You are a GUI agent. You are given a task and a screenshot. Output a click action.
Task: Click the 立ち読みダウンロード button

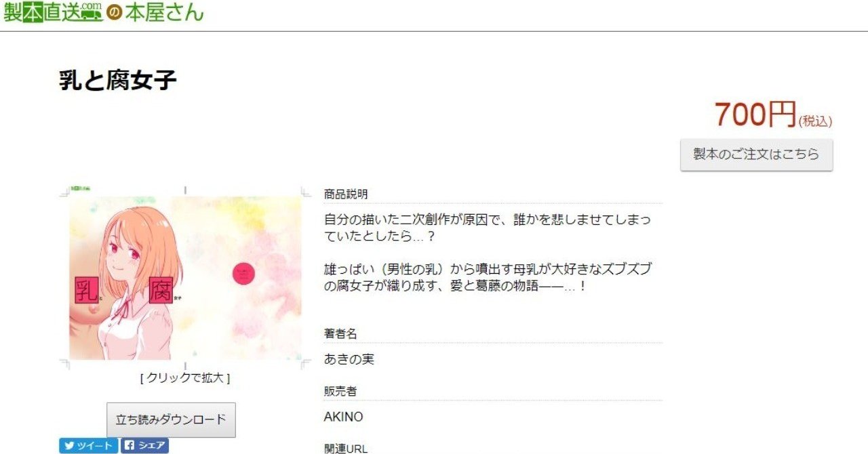coord(171,419)
